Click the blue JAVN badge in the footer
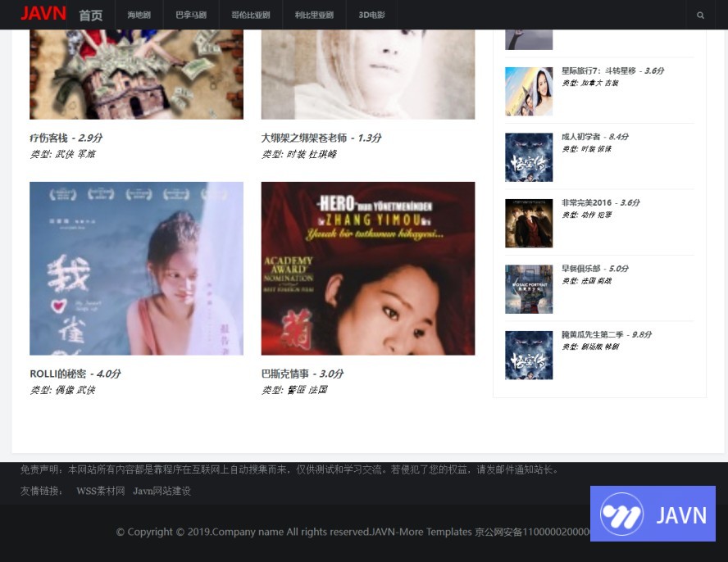Image resolution: width=728 pixels, height=562 pixels. pyautogui.click(x=653, y=514)
